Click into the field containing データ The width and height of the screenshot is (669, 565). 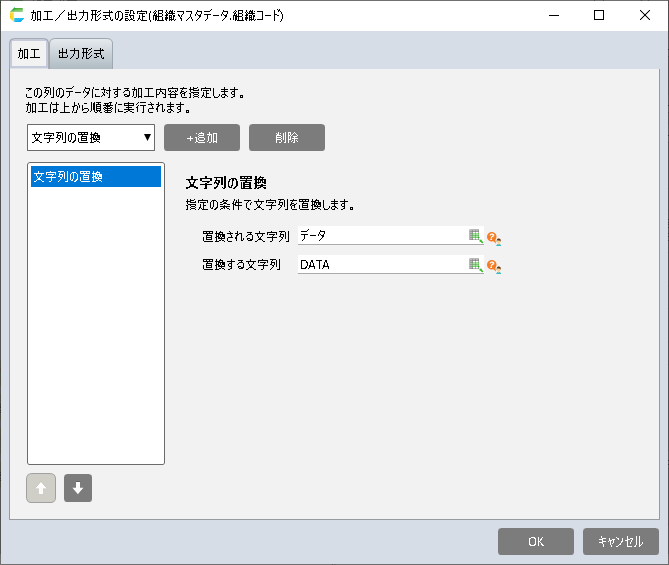380,236
